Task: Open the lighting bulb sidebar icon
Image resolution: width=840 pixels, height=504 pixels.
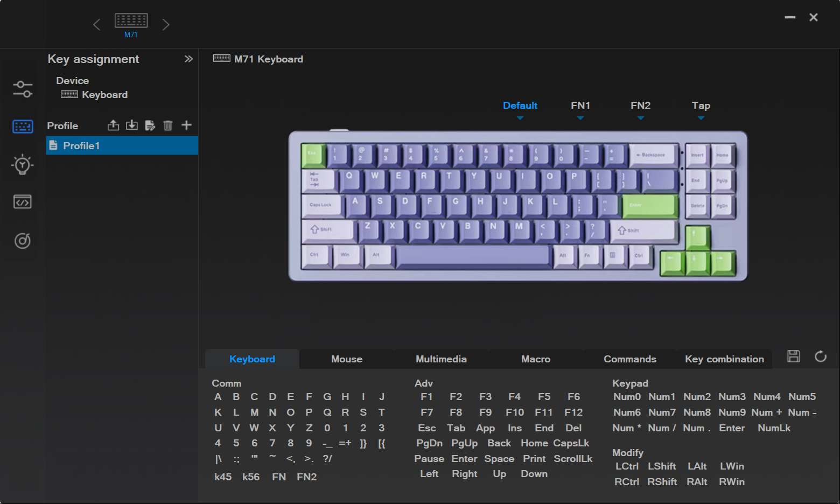Action: 23,164
